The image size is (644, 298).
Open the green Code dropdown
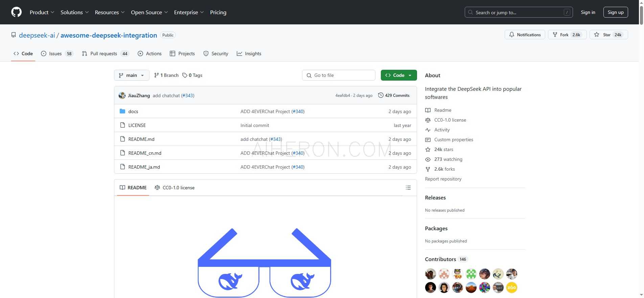399,75
